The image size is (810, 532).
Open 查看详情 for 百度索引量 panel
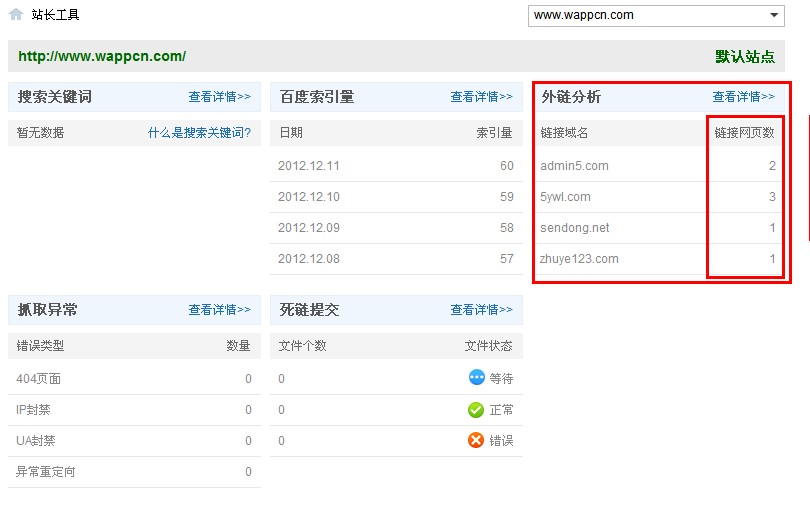[x=481, y=97]
